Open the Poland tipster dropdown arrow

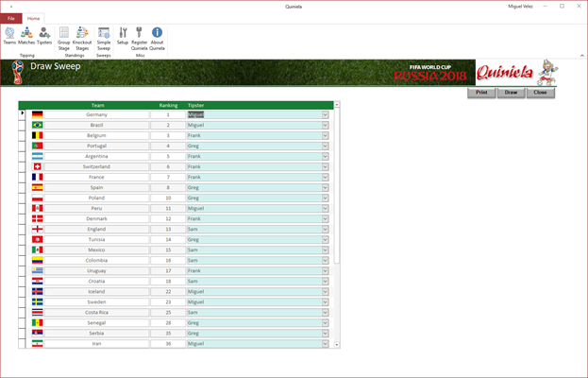[x=325, y=198]
